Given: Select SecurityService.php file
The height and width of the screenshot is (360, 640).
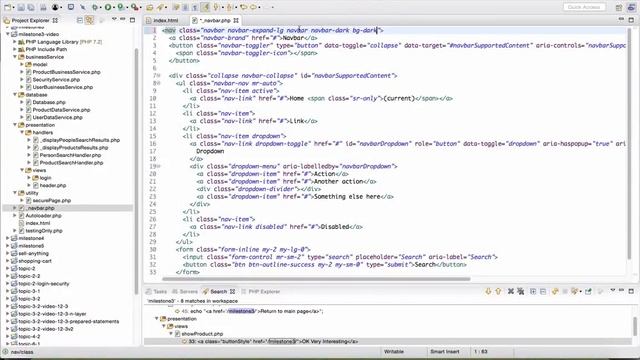Looking at the screenshot, I should click(x=56, y=80).
